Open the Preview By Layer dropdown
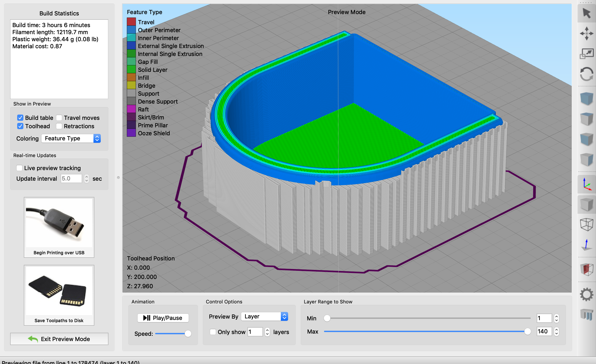 (x=265, y=316)
